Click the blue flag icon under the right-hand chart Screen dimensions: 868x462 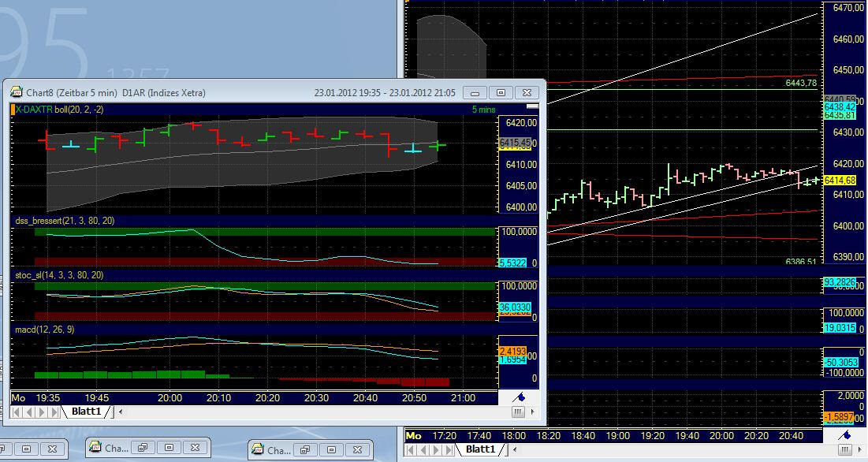coord(846,435)
